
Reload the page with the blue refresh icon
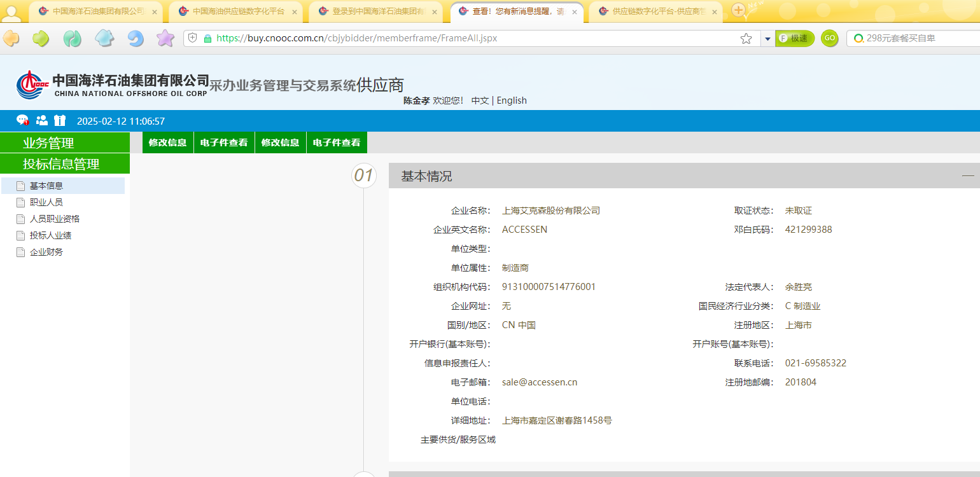click(x=136, y=39)
